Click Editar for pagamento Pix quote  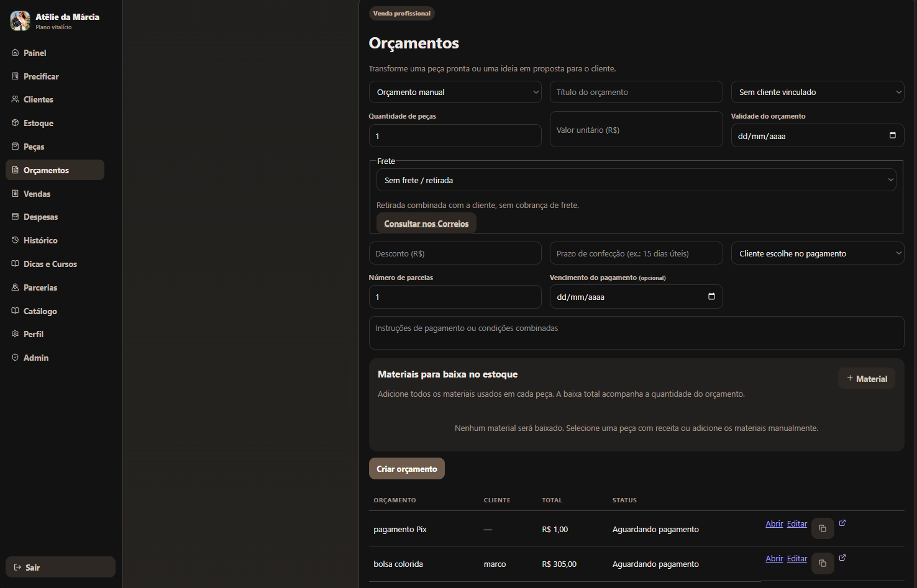click(797, 523)
